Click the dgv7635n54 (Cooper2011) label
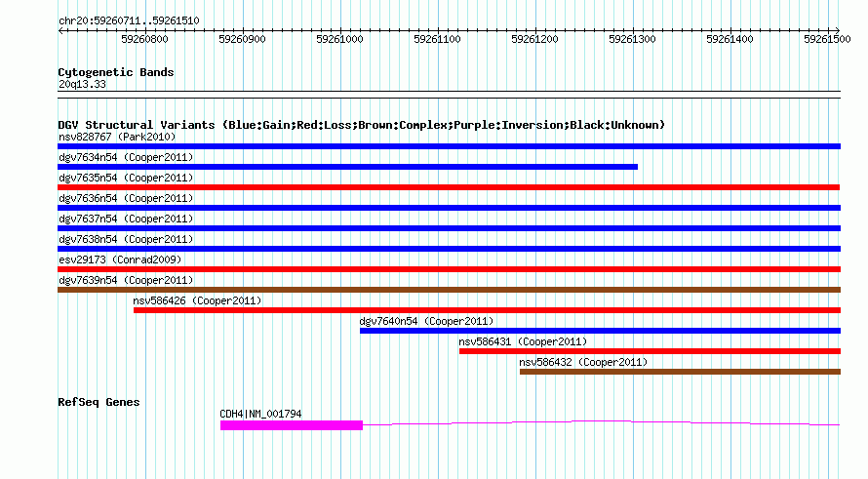 [126, 178]
